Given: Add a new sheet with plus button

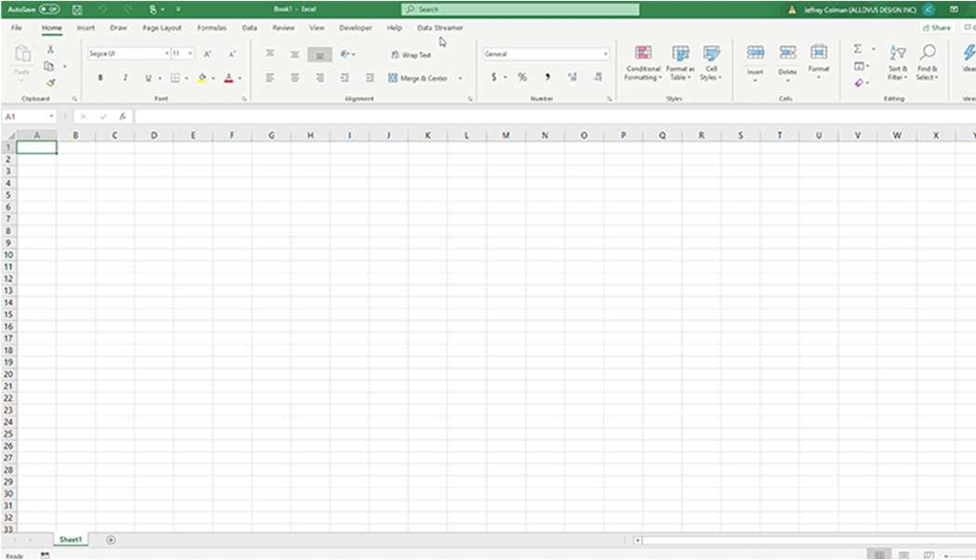Looking at the screenshot, I should (x=111, y=540).
